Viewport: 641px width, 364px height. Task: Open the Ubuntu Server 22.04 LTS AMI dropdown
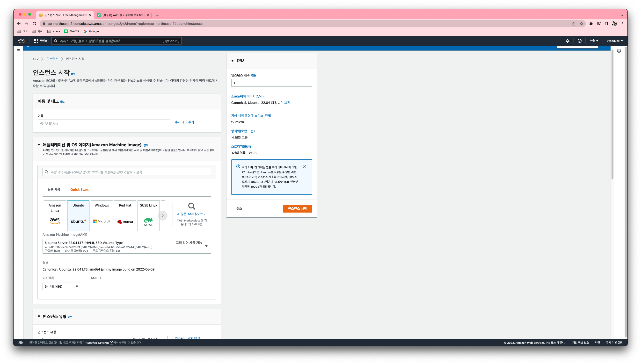coord(127,246)
